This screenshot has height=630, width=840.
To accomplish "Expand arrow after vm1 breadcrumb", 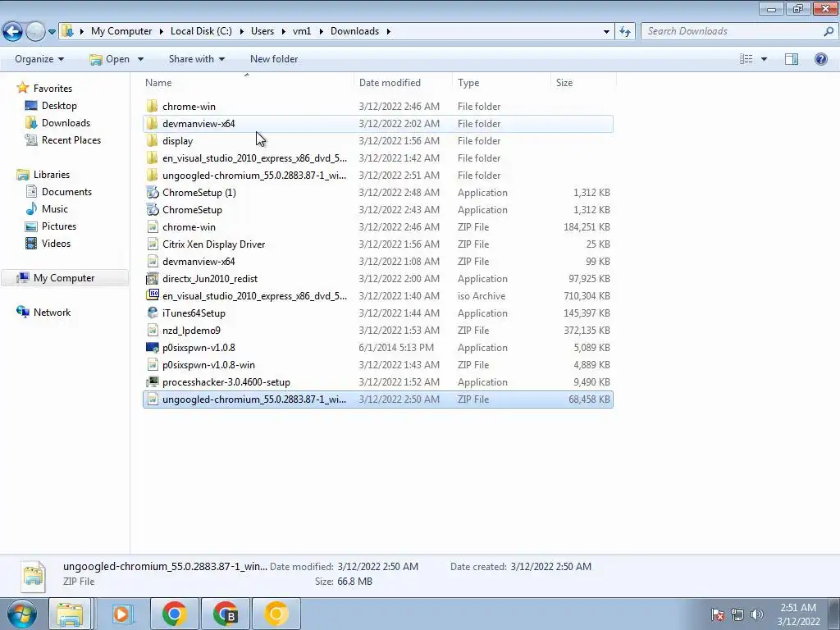I will pyautogui.click(x=321, y=32).
